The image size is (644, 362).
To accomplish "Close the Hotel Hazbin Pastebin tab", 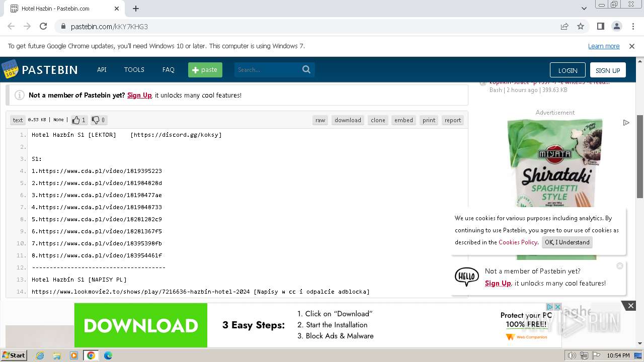I will coord(117,9).
